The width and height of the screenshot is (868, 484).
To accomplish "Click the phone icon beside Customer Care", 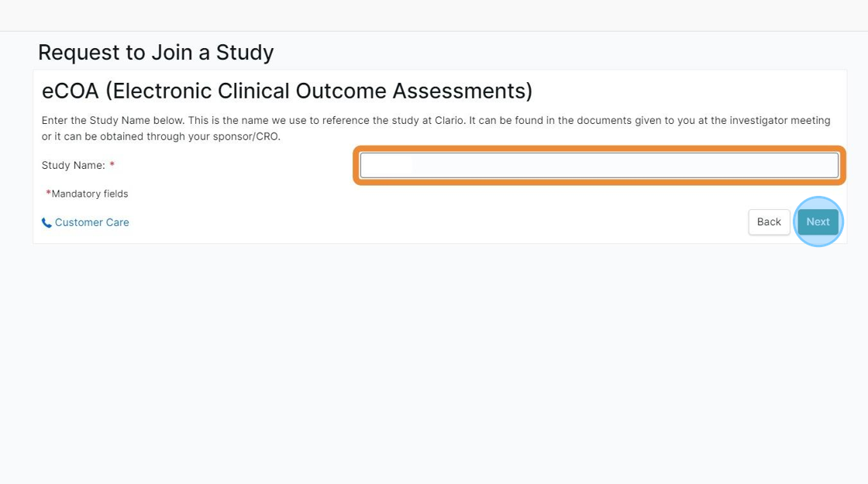I will (46, 223).
